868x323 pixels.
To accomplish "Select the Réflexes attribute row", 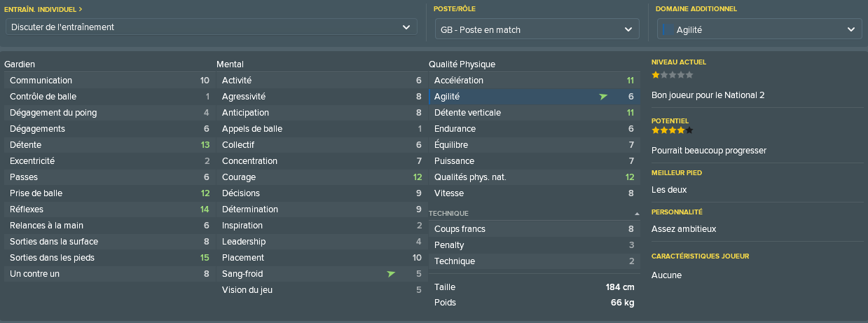I will pyautogui.click(x=109, y=209).
